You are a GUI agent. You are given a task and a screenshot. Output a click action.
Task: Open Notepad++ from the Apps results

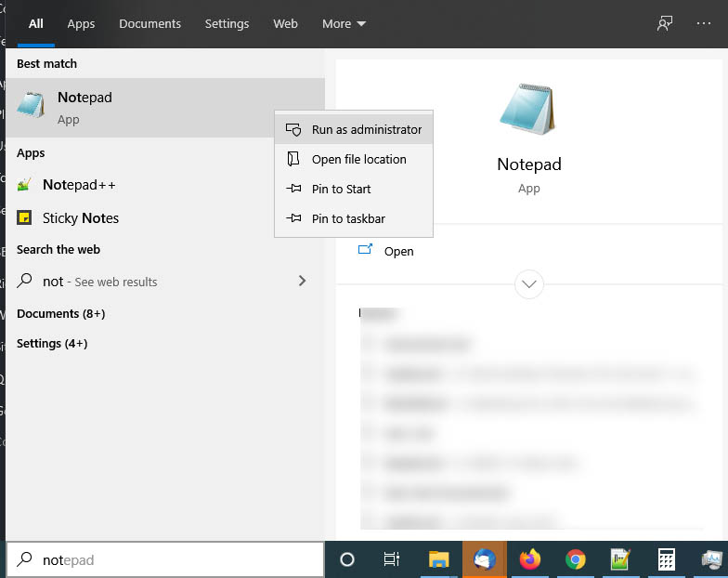click(x=79, y=185)
